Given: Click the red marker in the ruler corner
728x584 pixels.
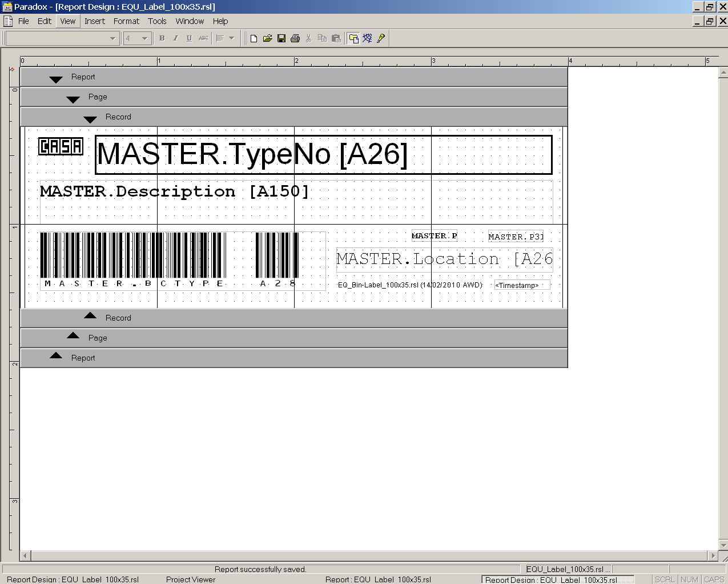Looking at the screenshot, I should coord(11,69).
